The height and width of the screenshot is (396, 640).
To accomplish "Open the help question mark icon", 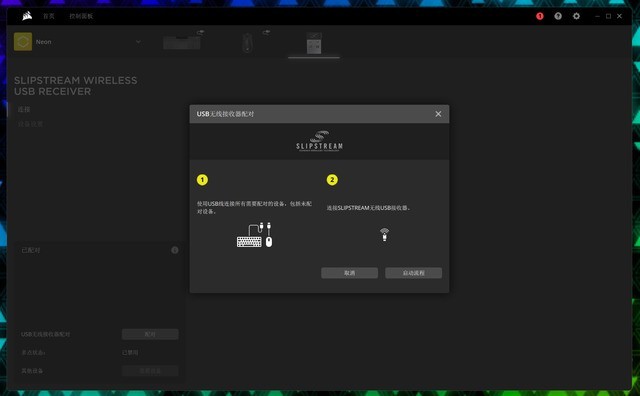I will [x=558, y=16].
